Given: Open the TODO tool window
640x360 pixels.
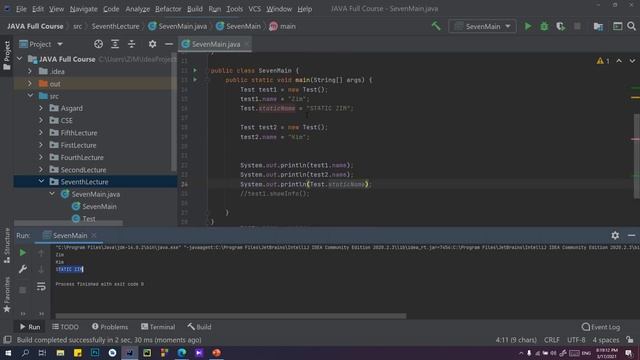Looking at the screenshot, I should (x=65, y=327).
